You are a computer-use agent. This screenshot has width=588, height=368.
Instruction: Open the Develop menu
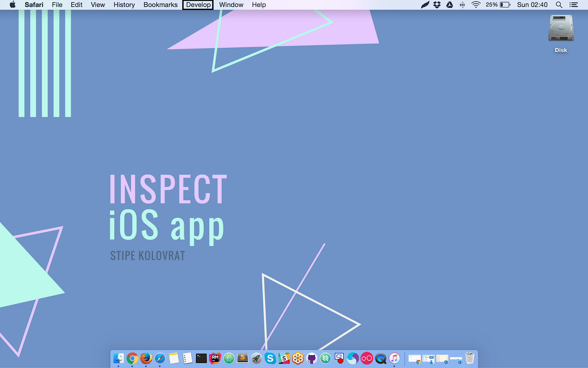198,5
